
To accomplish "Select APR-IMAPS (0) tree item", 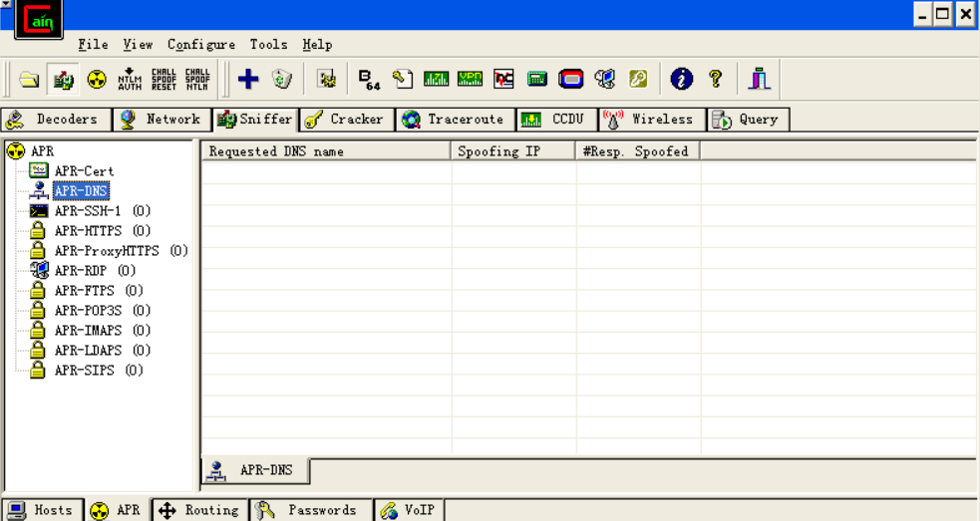I will coord(103,331).
